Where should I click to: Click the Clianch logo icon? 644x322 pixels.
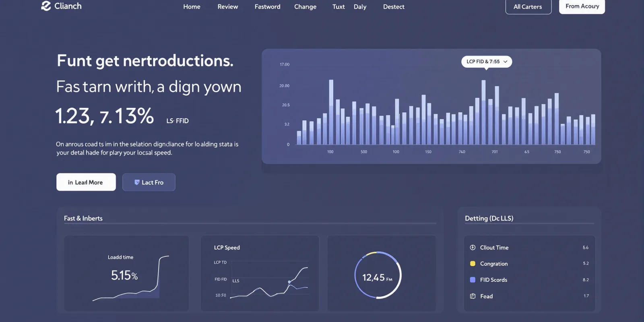click(46, 6)
